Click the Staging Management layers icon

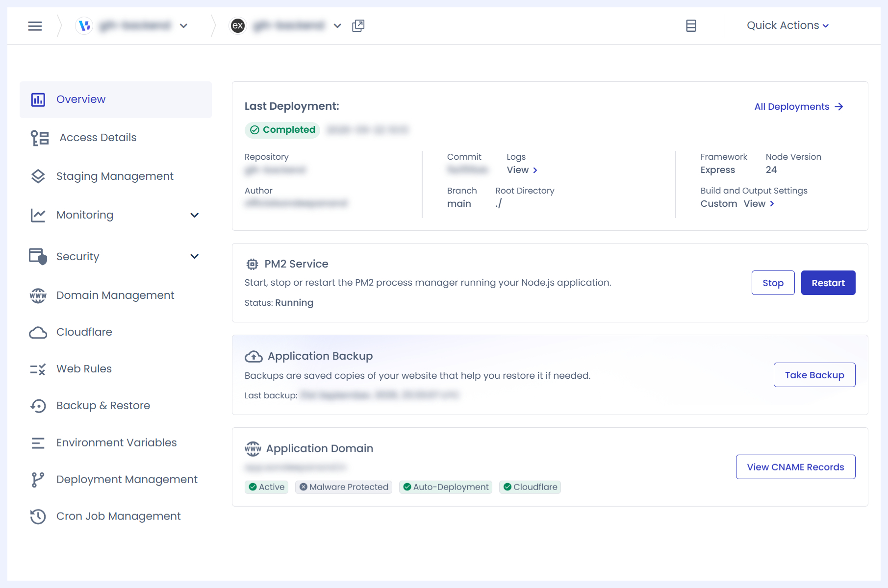[x=38, y=176]
